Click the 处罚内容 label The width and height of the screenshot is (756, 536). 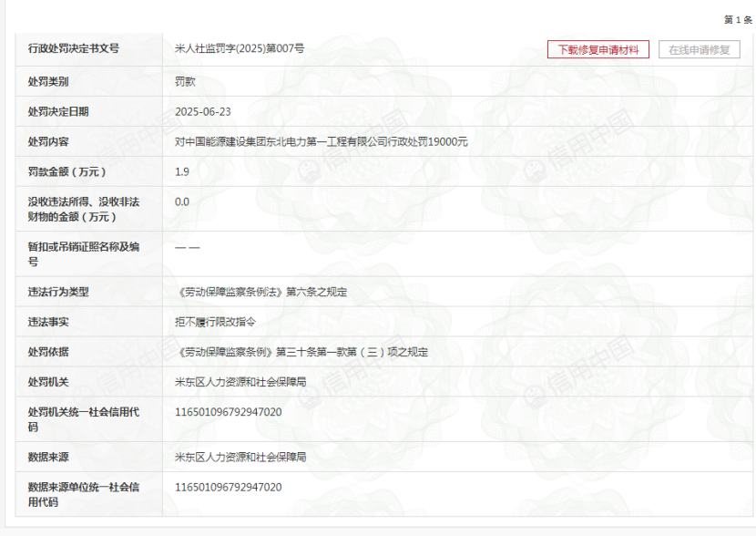click(x=48, y=142)
